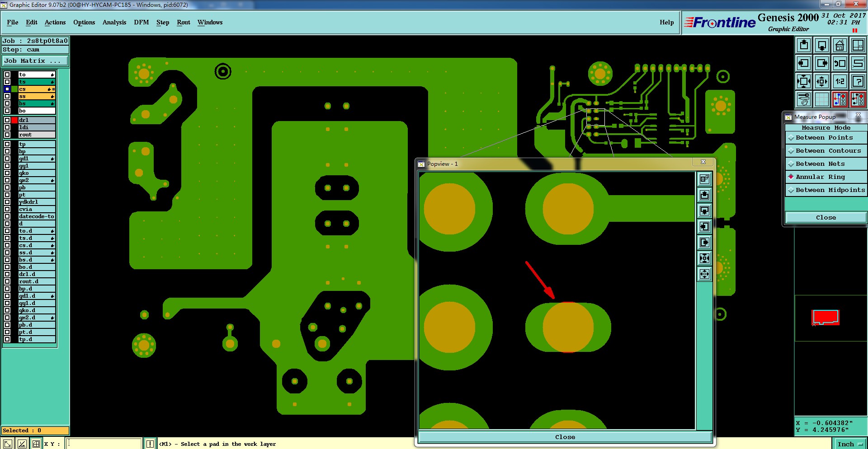Click the 1:2 scale icon

840,81
